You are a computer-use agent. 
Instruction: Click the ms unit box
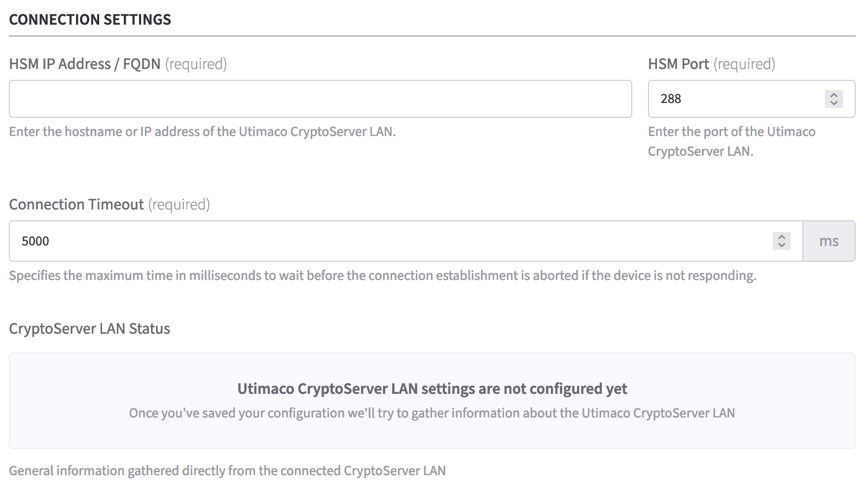pyautogui.click(x=829, y=241)
